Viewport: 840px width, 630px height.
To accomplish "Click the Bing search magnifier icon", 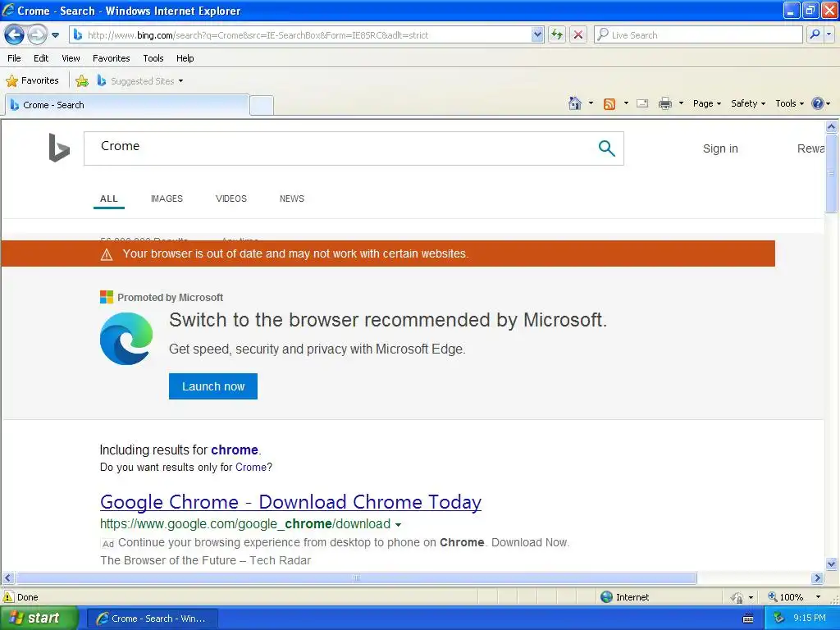I will [x=606, y=148].
